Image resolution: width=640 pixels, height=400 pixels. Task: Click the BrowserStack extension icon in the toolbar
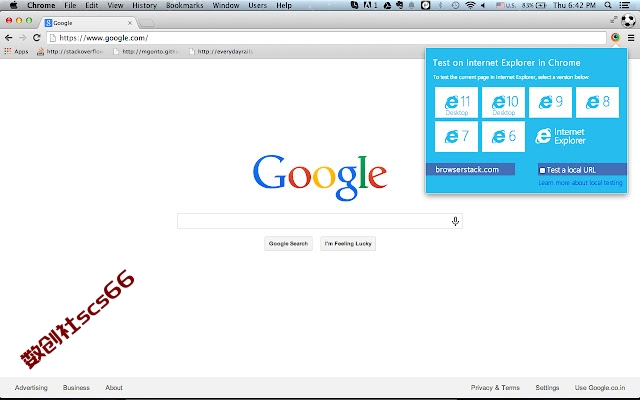(615, 38)
